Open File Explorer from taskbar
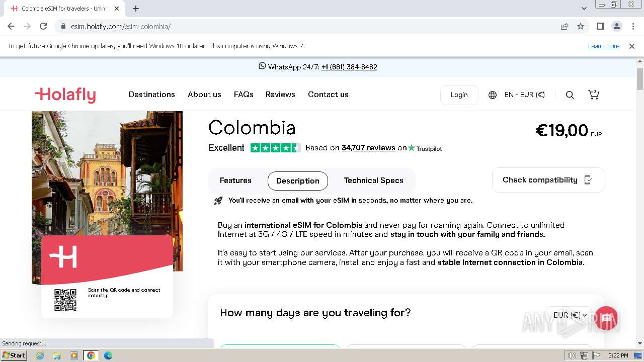Viewport: 644px width, 362px height. coord(57,355)
